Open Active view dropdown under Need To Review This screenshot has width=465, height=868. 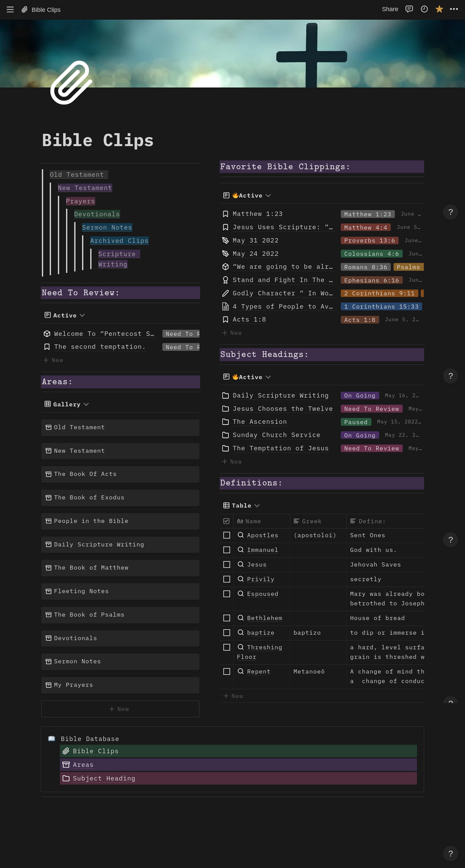tap(65, 316)
